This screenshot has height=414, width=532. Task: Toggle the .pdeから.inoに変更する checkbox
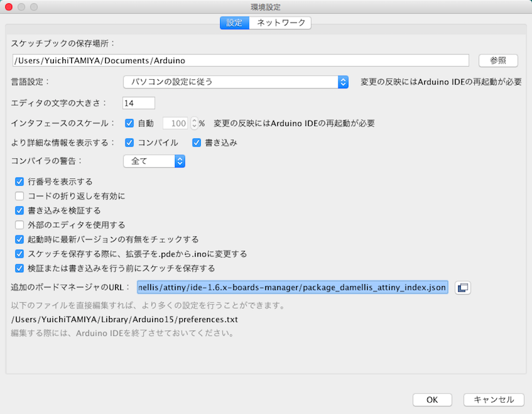pyautogui.click(x=19, y=254)
